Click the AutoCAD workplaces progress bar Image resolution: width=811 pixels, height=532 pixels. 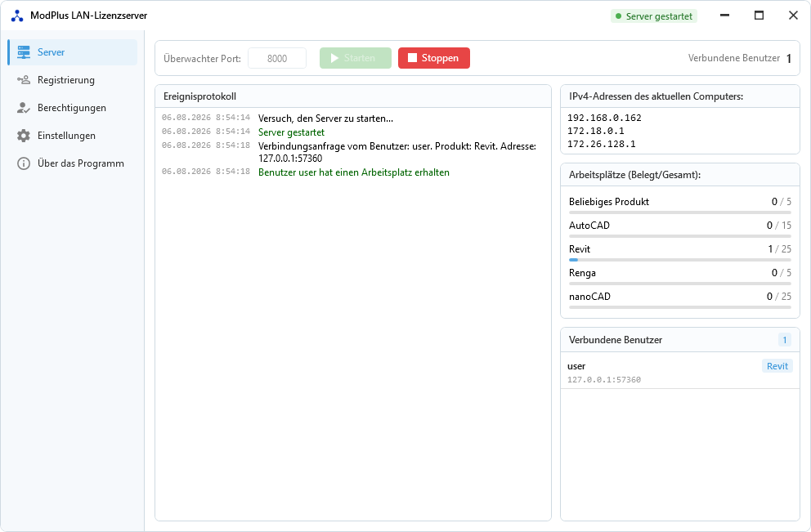pos(679,236)
